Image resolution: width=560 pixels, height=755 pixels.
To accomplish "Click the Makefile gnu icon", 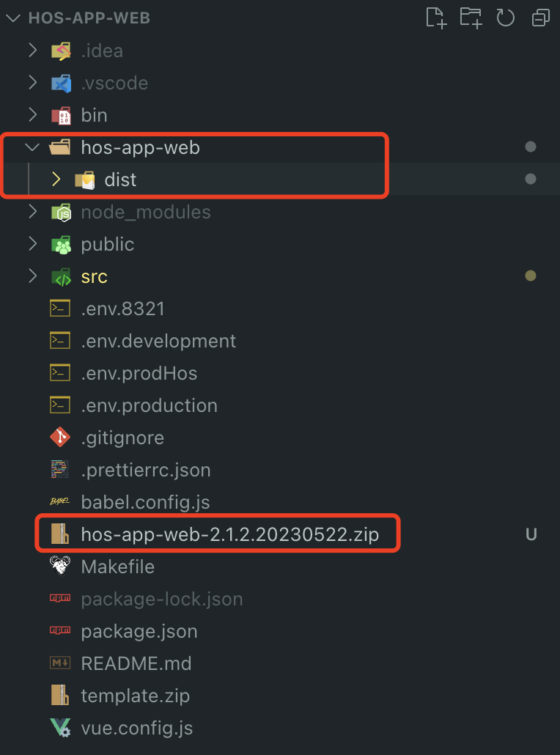I will pos(60,567).
